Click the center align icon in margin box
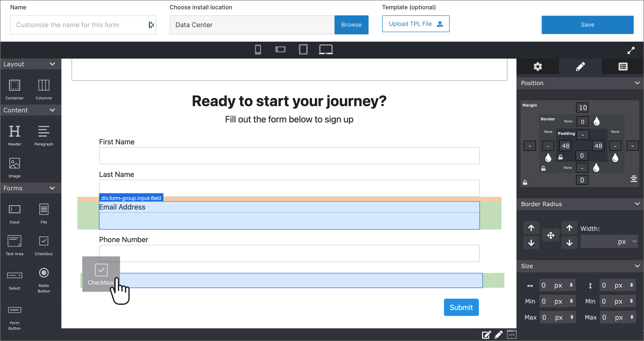This screenshot has width=644, height=341. 634,179
